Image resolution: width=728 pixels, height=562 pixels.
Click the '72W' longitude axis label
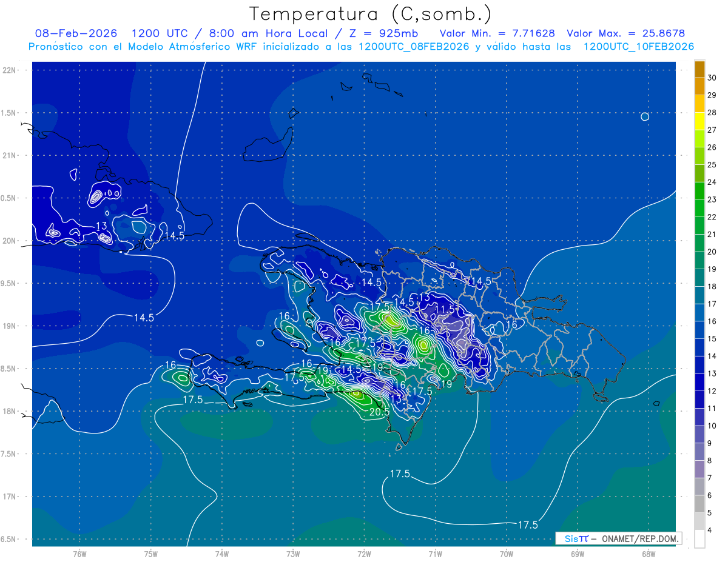point(364,554)
